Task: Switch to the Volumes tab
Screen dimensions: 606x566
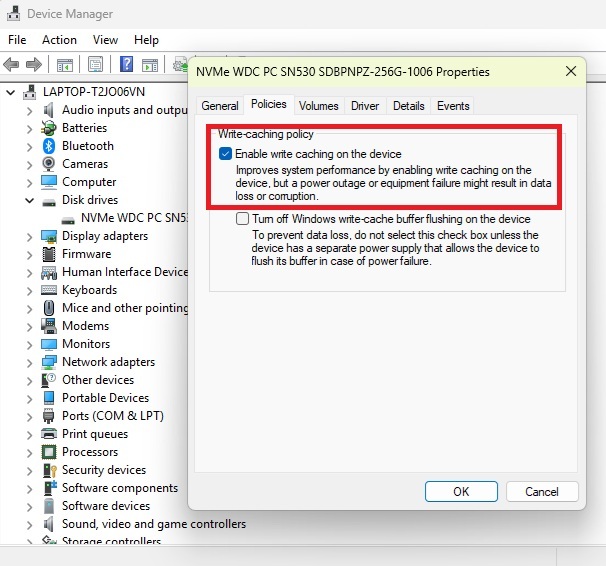Action: [x=319, y=106]
